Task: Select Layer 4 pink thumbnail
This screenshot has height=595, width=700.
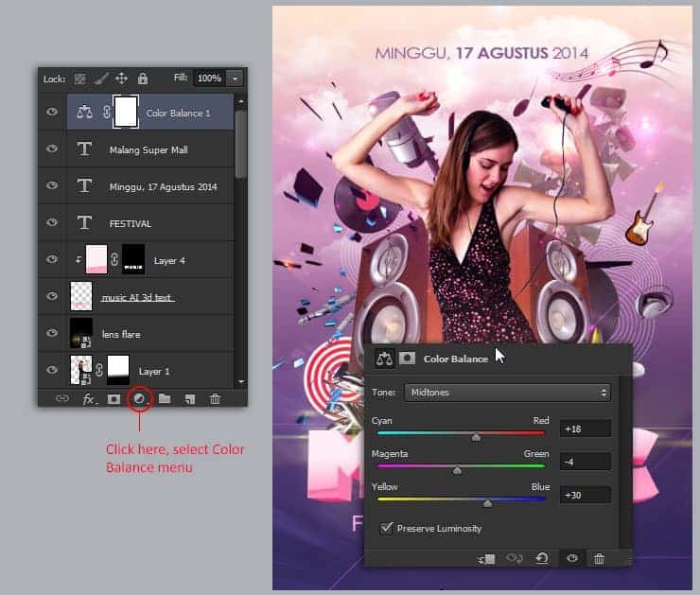Action: point(96,259)
